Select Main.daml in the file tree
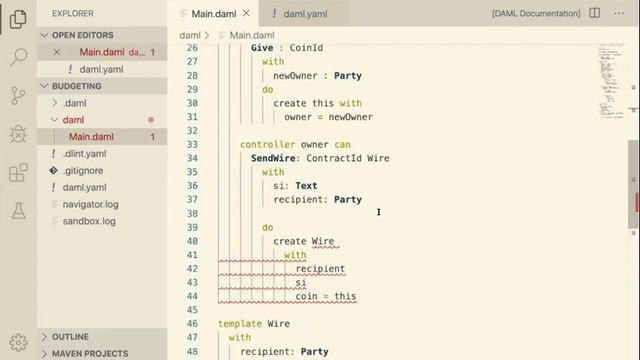Viewport: 640px width, 360px height. (102, 137)
